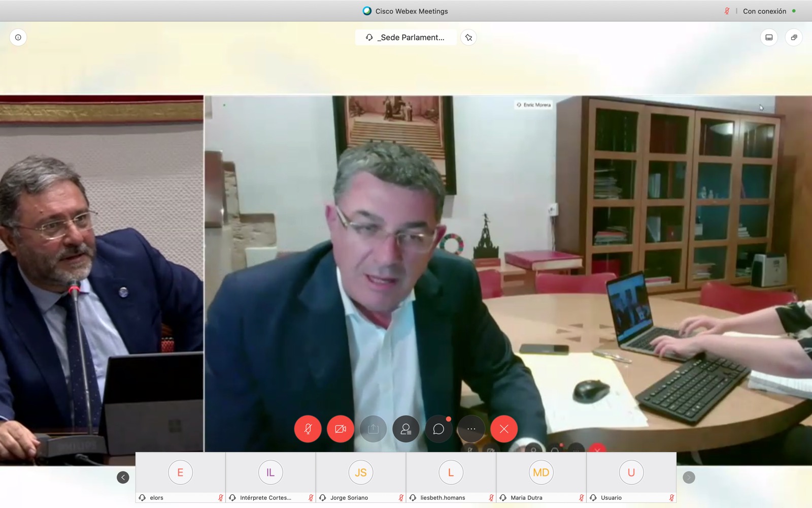Open the participants panel
Viewport: 812px width, 508px height.
(406, 429)
